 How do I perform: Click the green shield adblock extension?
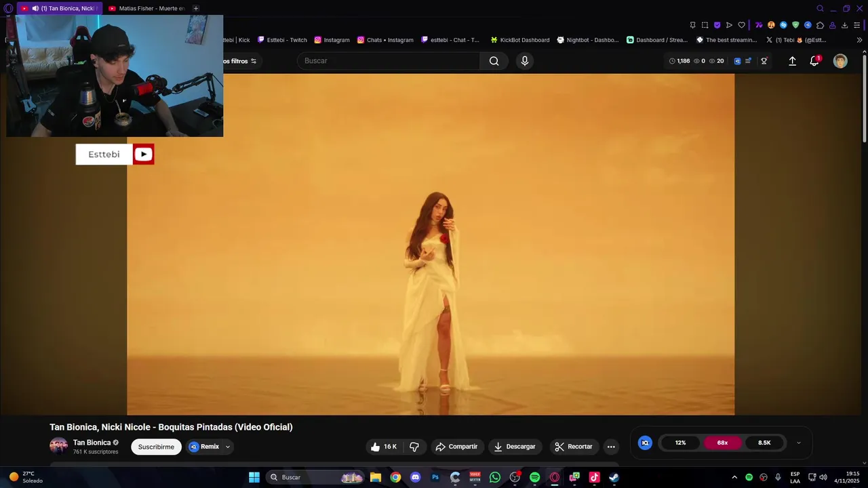[x=795, y=25]
